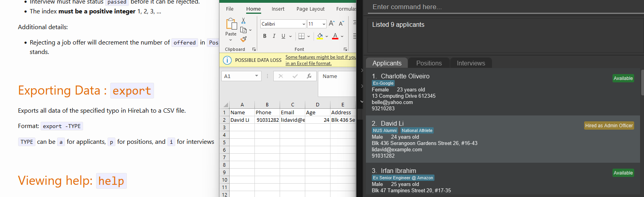
Task: Open the Copy options dropdown arrow
Action: click(x=250, y=30)
